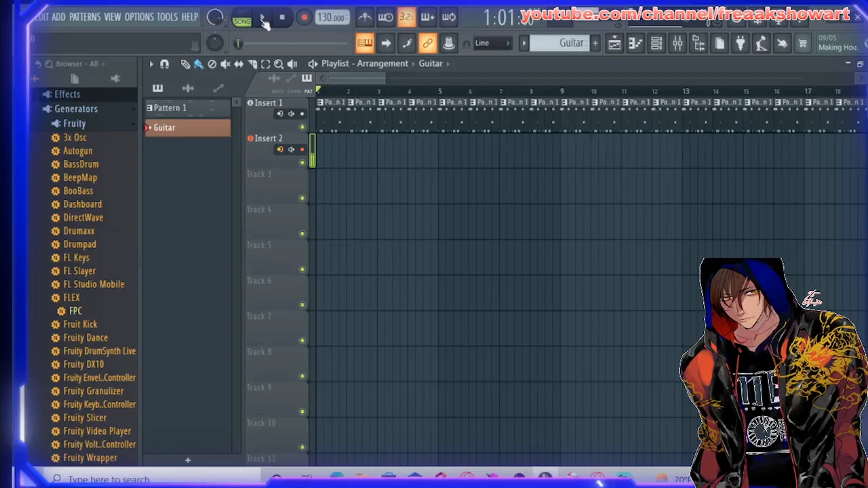The image size is (868, 488).
Task: Select the Paint brush tool in playlist
Action: [x=198, y=64]
